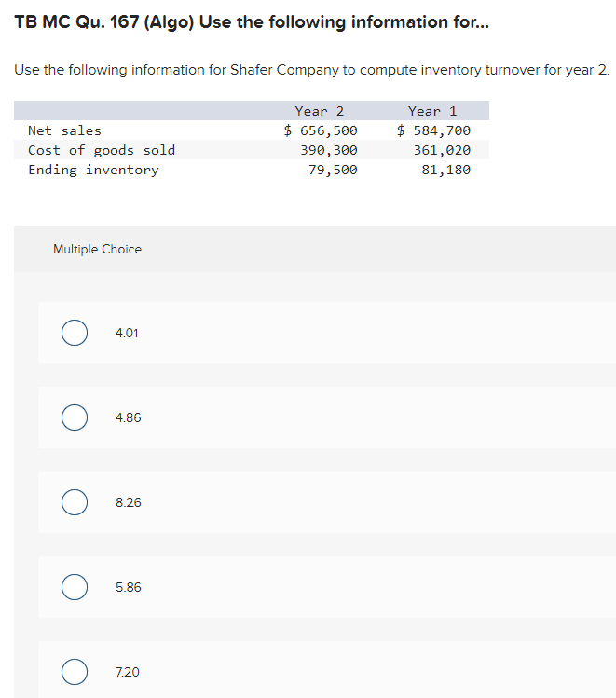The height and width of the screenshot is (698, 616).
Task: Click the Year 2 net sales value $656,500
Action: [x=321, y=130]
